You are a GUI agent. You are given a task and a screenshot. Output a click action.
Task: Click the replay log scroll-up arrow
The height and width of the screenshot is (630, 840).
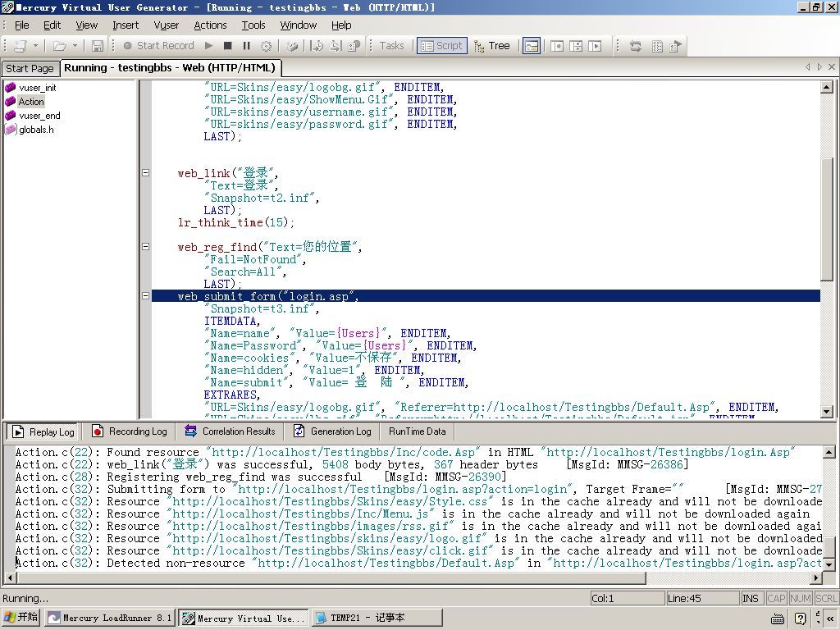[829, 453]
